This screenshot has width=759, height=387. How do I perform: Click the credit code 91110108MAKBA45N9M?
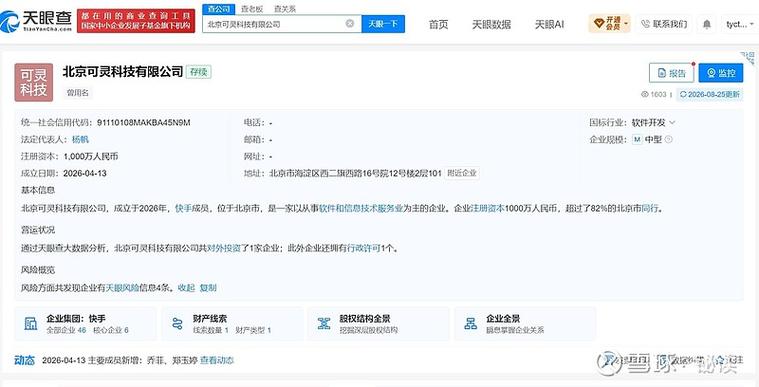point(143,123)
